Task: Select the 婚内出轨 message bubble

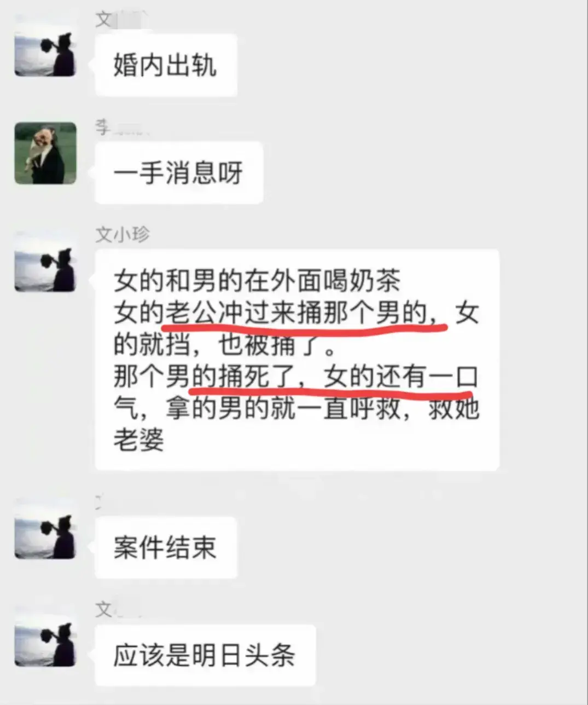Action: (x=166, y=65)
